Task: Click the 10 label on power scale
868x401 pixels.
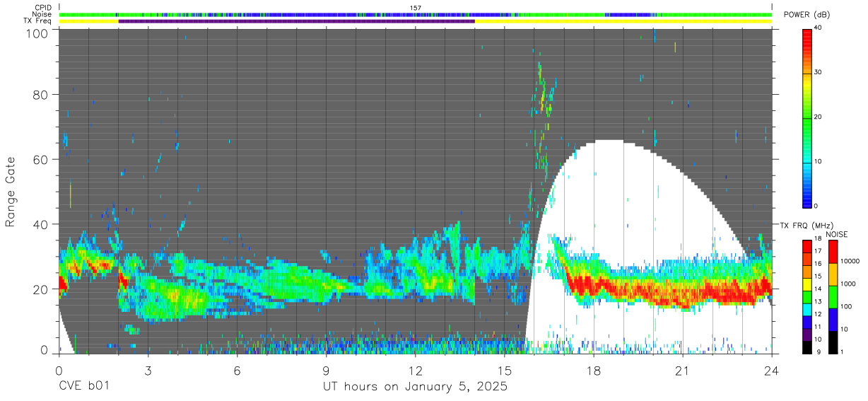Action: [x=819, y=162]
